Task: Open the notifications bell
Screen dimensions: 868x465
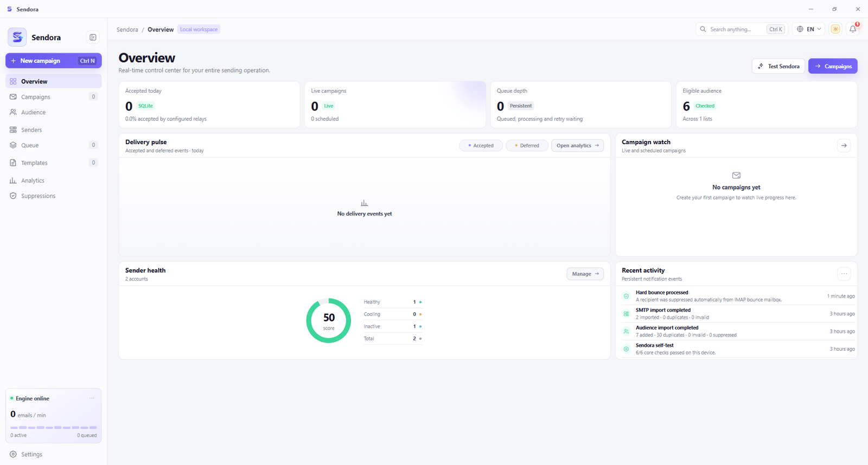Action: 853,29
